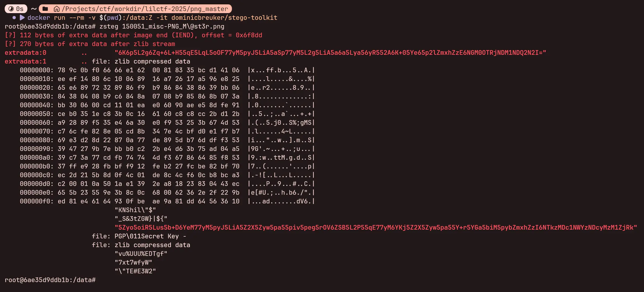Click the extradata:0 label
Screen dimensions: 644x292
(25, 52)
